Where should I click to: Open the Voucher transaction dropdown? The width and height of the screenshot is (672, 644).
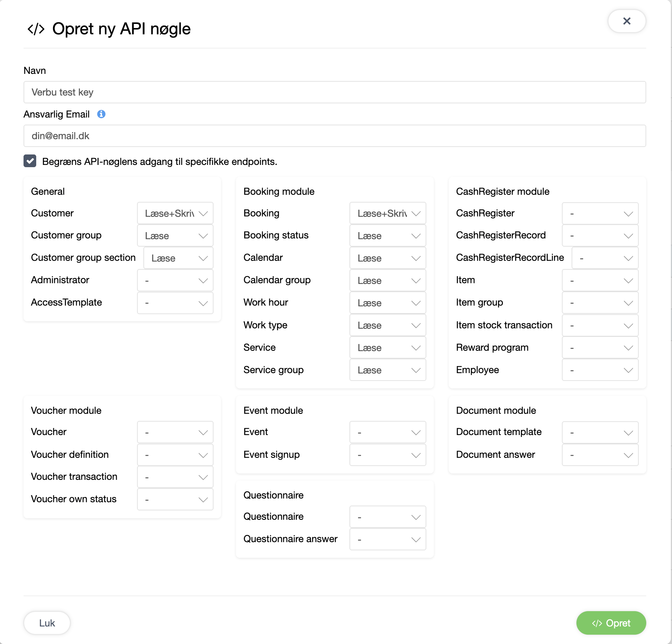tap(175, 477)
